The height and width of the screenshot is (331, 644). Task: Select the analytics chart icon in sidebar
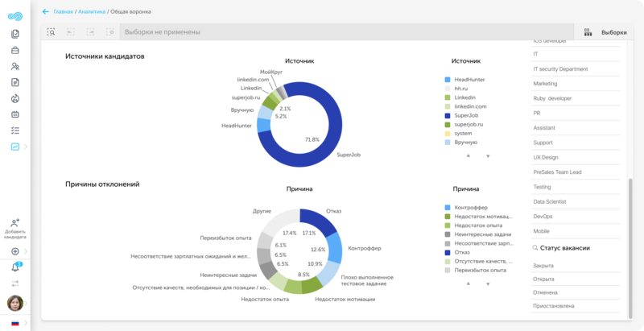click(x=15, y=147)
